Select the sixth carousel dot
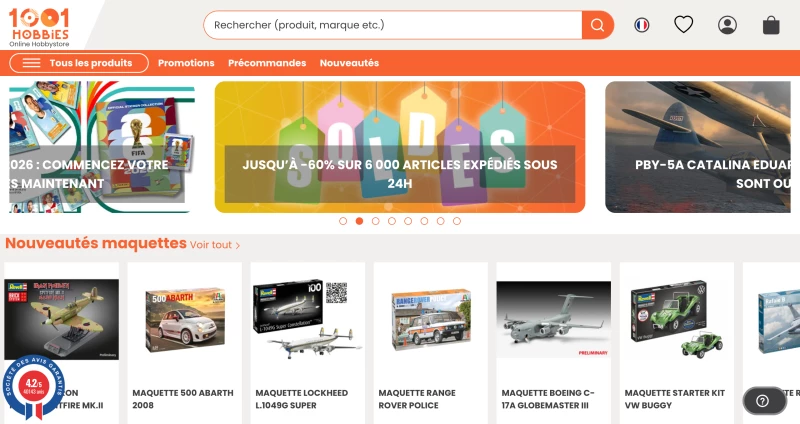 [x=424, y=221]
